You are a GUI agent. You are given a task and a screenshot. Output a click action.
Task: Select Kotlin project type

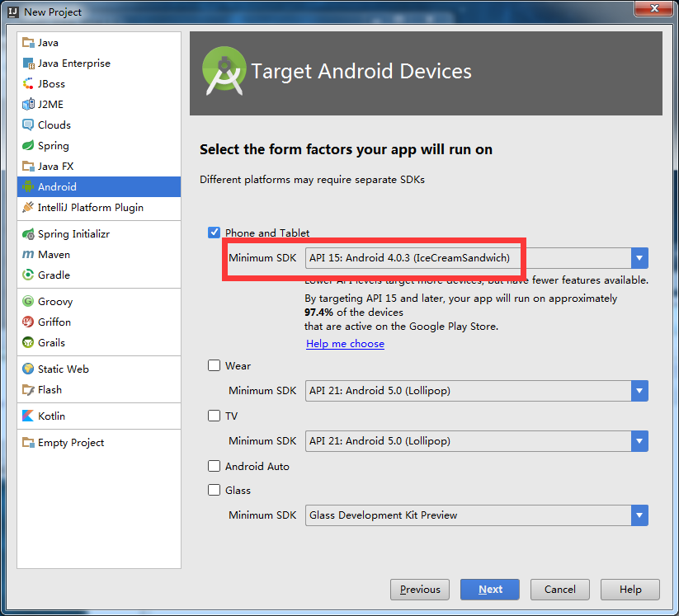pos(99,416)
